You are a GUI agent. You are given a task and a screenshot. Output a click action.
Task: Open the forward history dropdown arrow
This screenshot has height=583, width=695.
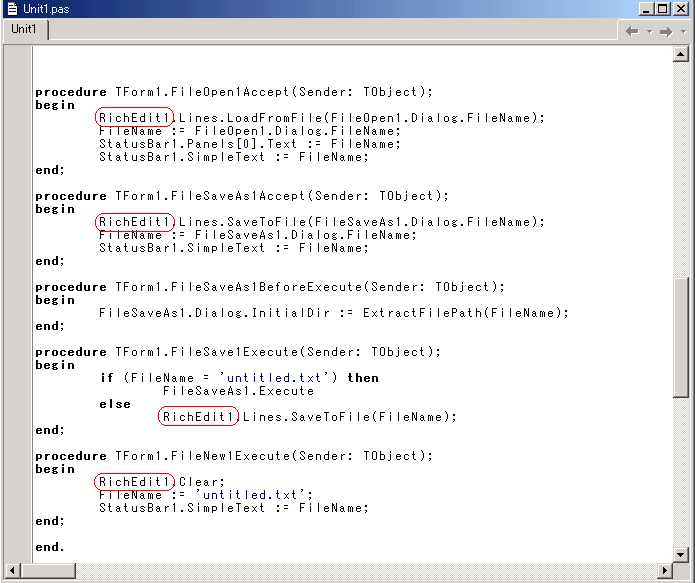pos(683,31)
